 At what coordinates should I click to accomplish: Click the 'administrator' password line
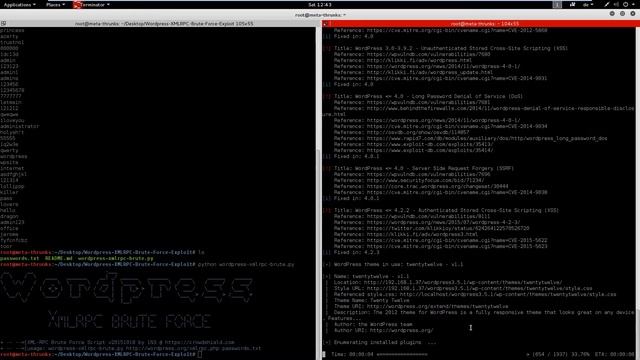pos(20,126)
